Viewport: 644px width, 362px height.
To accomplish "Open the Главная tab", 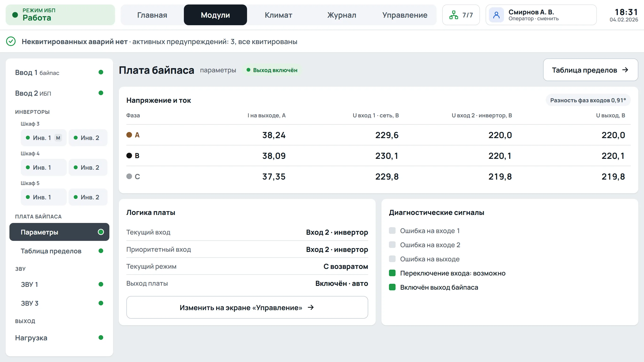I will [152, 15].
